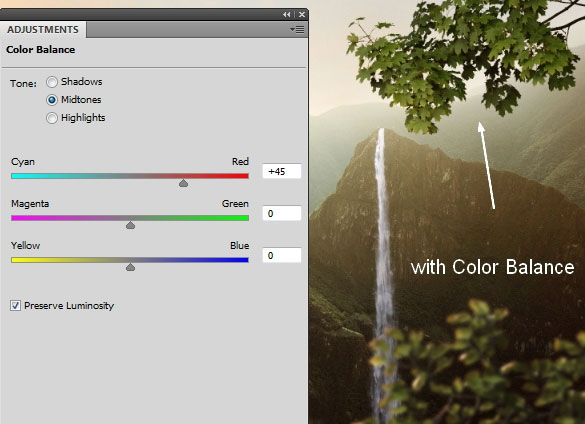Close the Adjustments panel
This screenshot has height=424, width=585.
pos(302,15)
